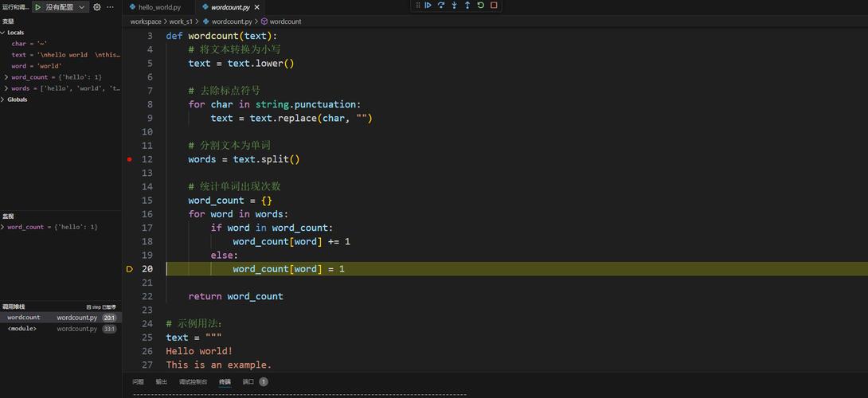This screenshot has height=398, width=868.
Task: Toggle the breakpoint on line 12
Action: click(130, 159)
